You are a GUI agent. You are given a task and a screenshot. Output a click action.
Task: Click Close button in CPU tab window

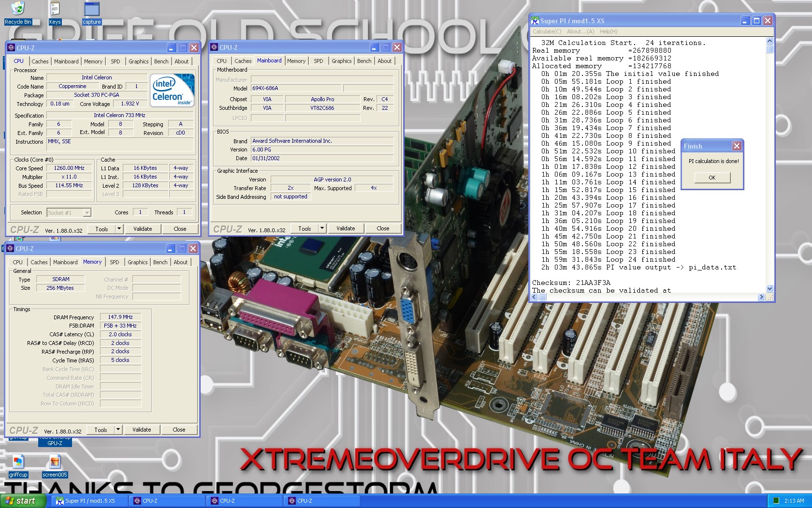pos(180,229)
